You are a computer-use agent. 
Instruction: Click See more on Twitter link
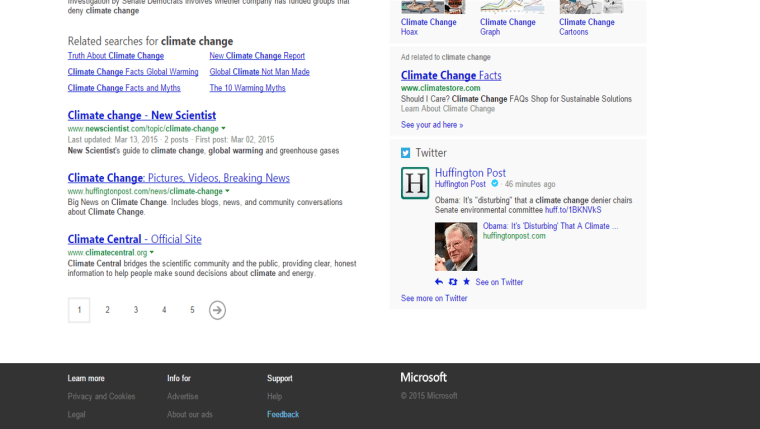pyautogui.click(x=434, y=298)
